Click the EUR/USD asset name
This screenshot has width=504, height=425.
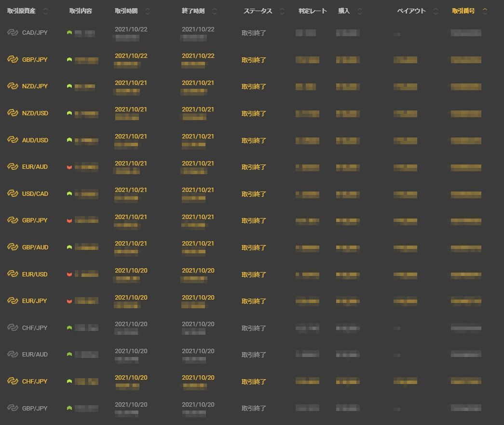tap(35, 274)
